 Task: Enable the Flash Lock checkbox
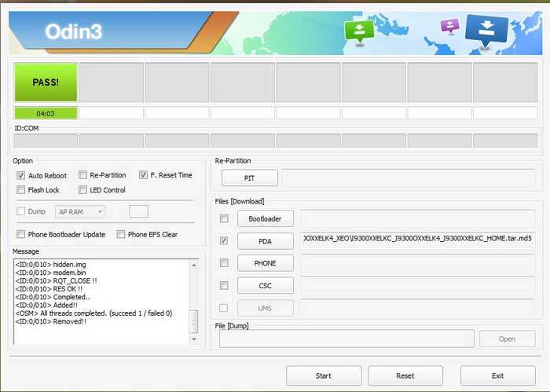(20, 190)
